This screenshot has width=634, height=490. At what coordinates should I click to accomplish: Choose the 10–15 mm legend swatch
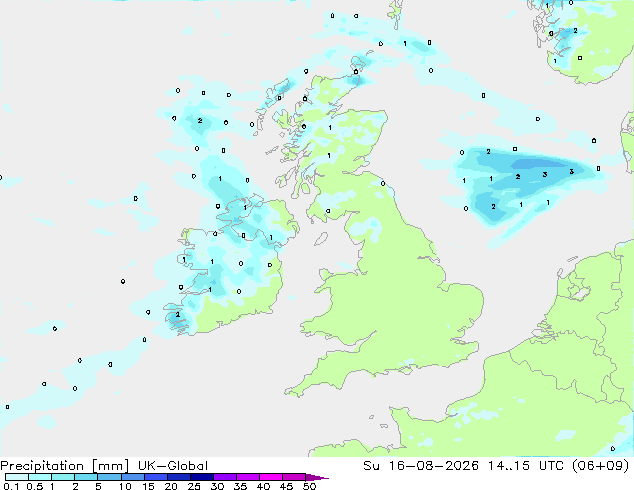(132, 477)
